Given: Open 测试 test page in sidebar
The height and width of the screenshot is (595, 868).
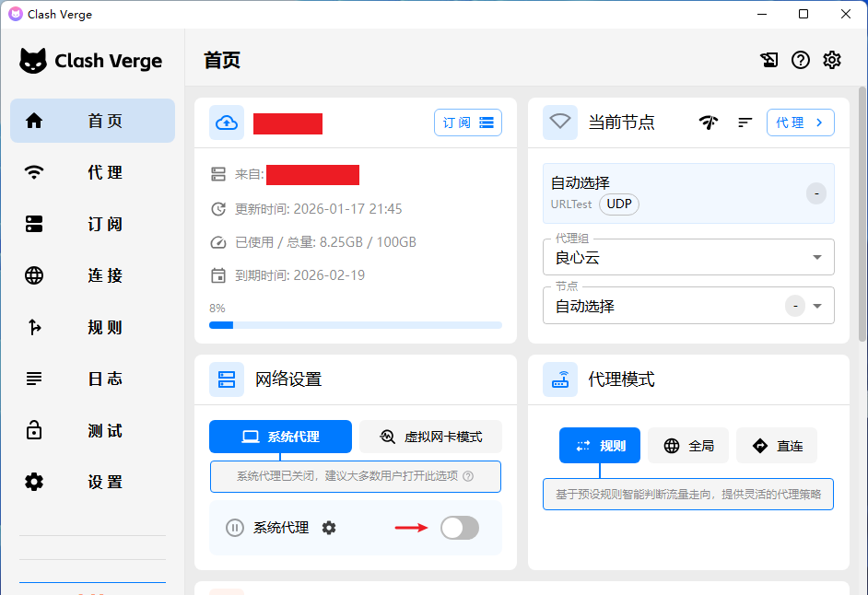Looking at the screenshot, I should pyautogui.click(x=92, y=430).
